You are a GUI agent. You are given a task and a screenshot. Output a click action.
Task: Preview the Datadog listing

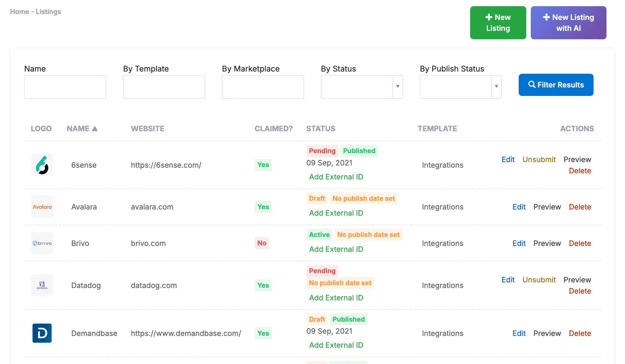[577, 280]
